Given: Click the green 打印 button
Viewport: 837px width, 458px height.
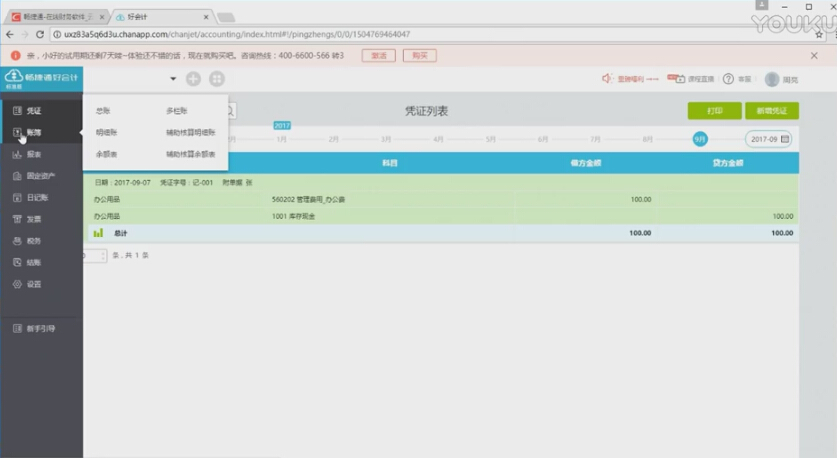Looking at the screenshot, I should point(714,111).
